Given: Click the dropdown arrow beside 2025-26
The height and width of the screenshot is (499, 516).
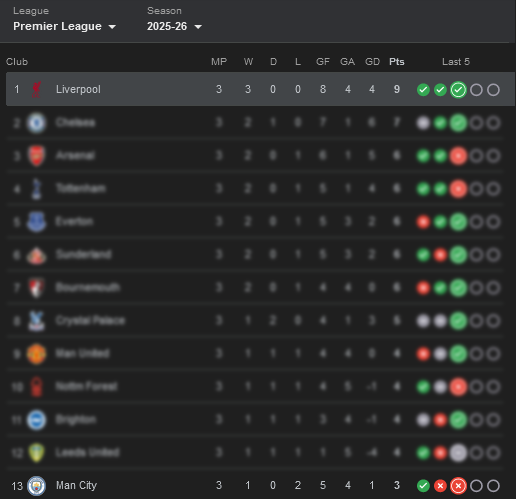Looking at the screenshot, I should click(x=198, y=27).
